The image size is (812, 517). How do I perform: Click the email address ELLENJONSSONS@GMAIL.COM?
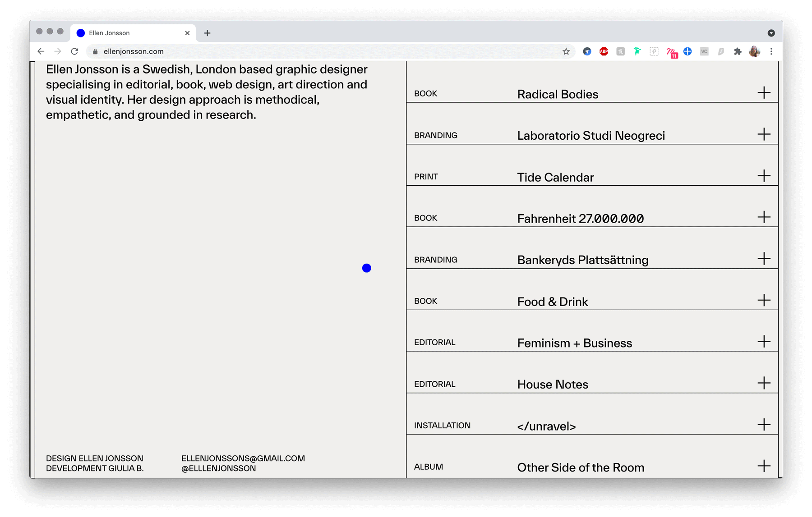243,458
